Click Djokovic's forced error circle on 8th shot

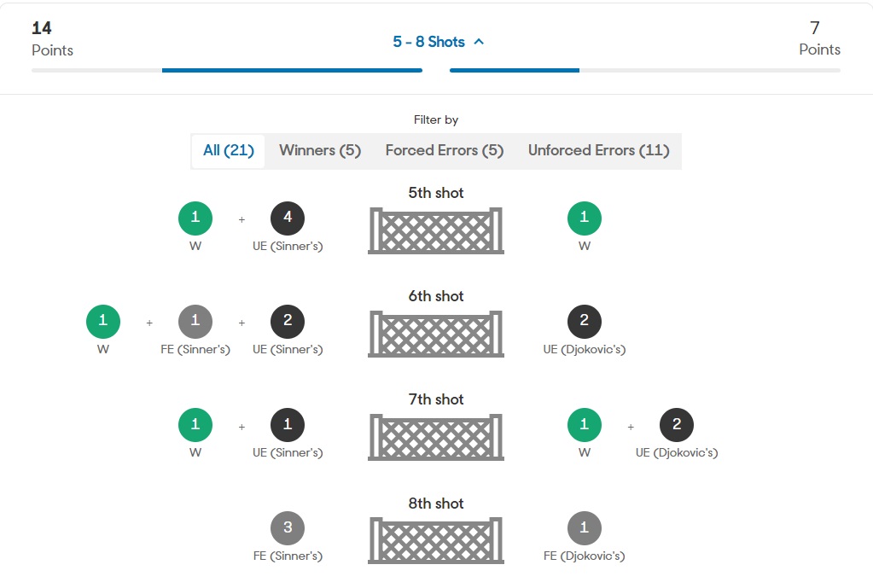(585, 528)
